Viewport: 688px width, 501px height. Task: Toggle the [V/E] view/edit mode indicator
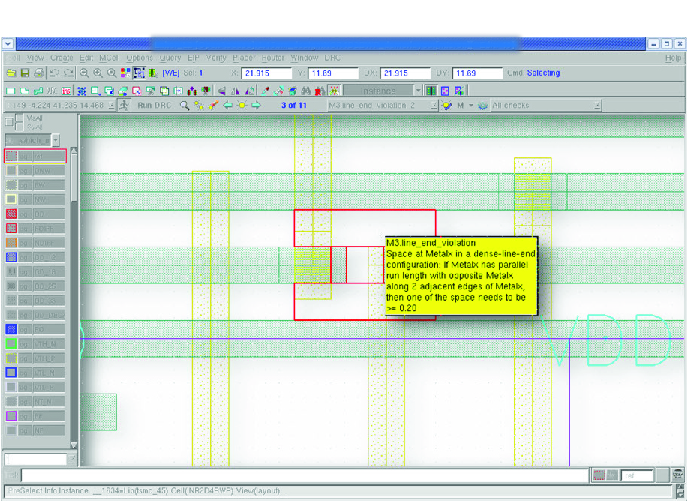point(171,73)
